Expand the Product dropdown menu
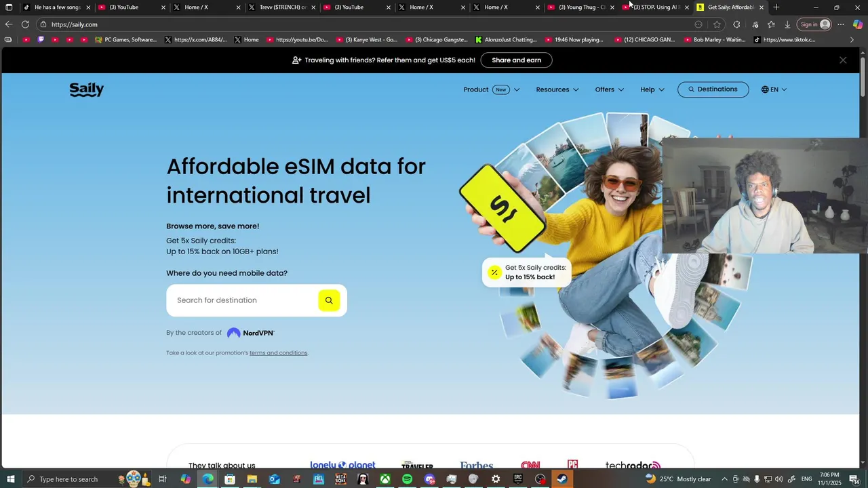Image resolution: width=868 pixels, height=488 pixels. [x=492, y=89]
